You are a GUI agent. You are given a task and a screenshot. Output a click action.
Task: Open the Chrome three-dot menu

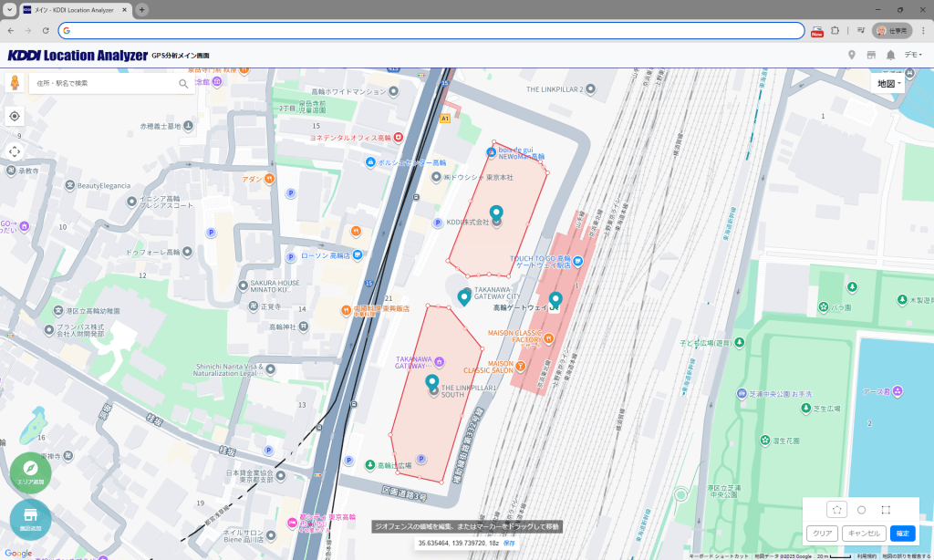[924, 30]
